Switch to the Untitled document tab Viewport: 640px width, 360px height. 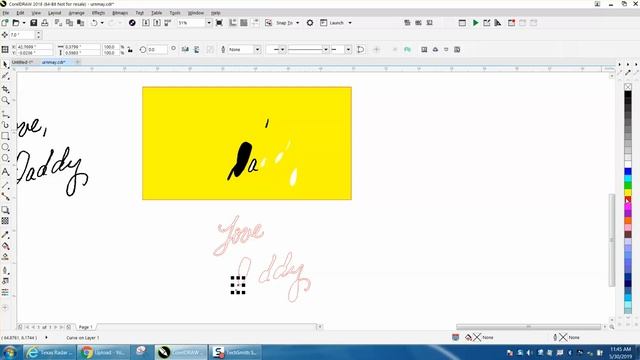[x=22, y=62]
